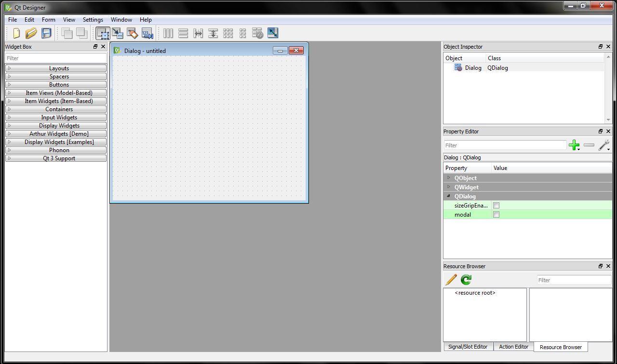The width and height of the screenshot is (617, 364).
Task: Click the Send to Back toolbar icon
Action: (x=67, y=33)
